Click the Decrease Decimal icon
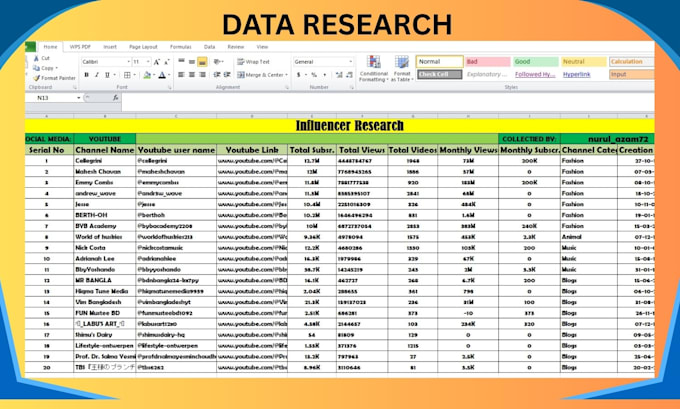This screenshot has height=409, width=680. coord(349,75)
